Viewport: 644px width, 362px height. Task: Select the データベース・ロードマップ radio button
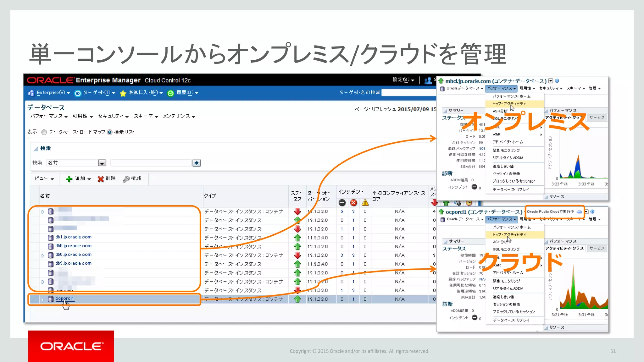click(x=44, y=132)
